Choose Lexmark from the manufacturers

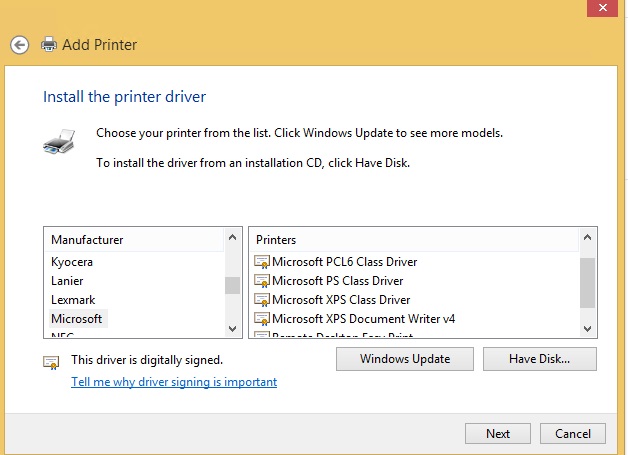tap(73, 300)
